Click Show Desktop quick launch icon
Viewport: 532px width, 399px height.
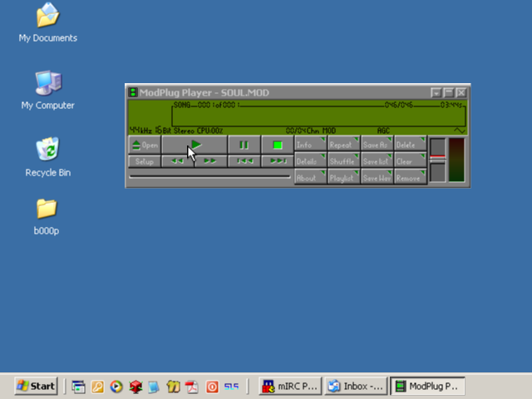point(78,387)
